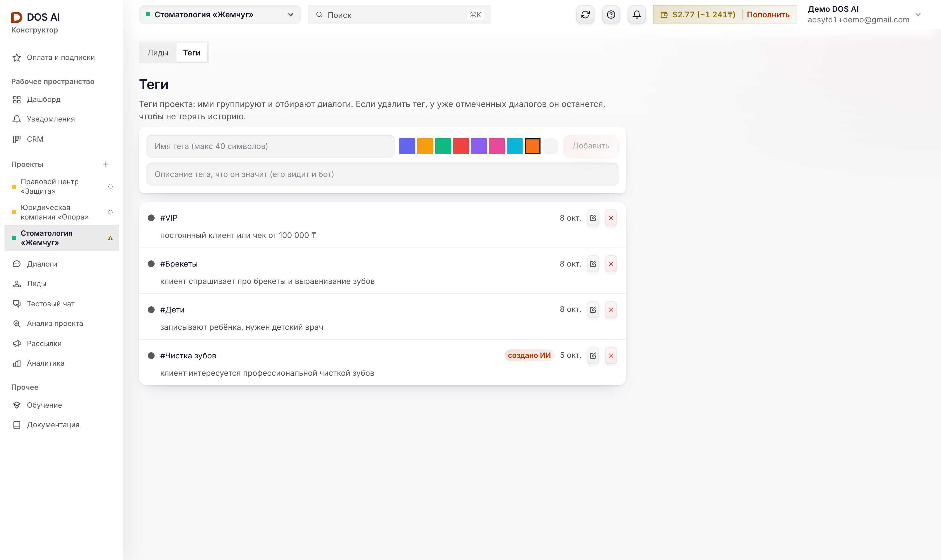The width and height of the screenshot is (941, 560).
Task: Go to Дашборд in the sidebar
Action: point(61,99)
